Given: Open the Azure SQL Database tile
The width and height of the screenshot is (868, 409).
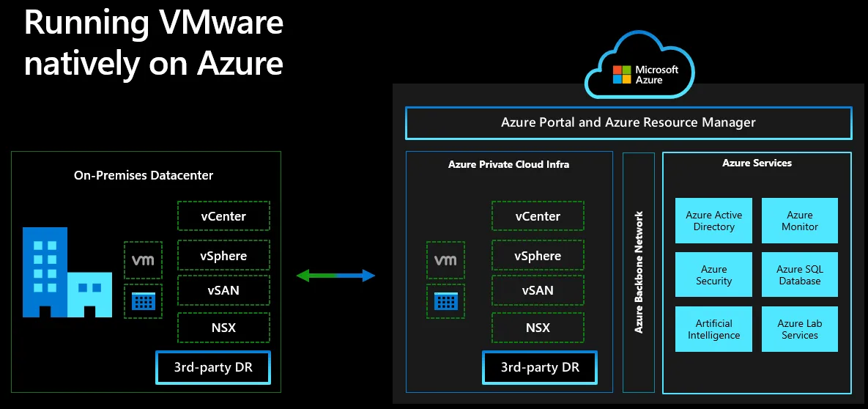Looking at the screenshot, I should coord(800,275).
